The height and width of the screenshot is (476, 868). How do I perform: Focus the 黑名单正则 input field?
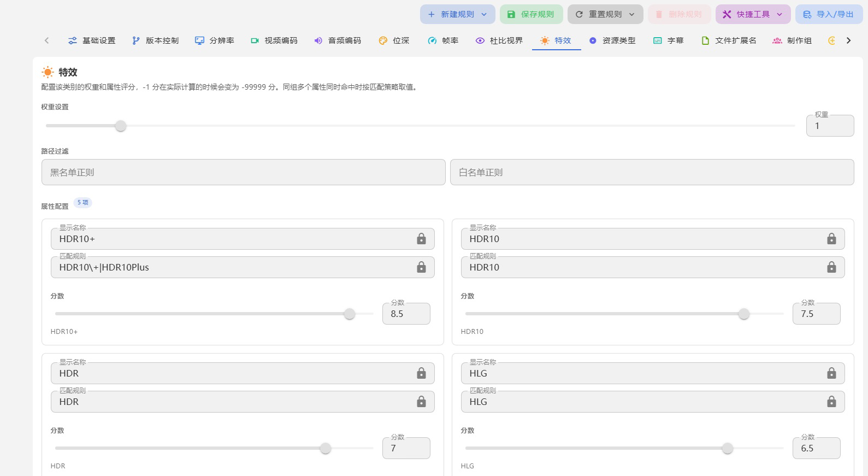click(x=244, y=172)
